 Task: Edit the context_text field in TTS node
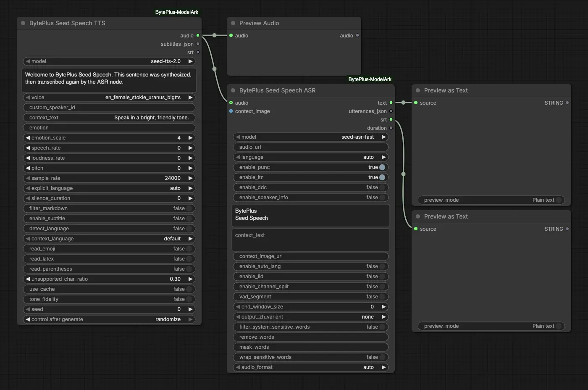109,118
